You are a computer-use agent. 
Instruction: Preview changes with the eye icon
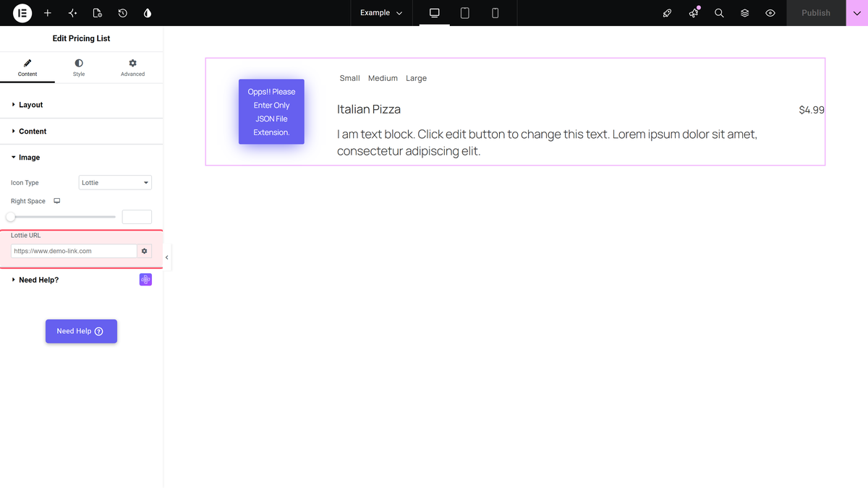[770, 13]
